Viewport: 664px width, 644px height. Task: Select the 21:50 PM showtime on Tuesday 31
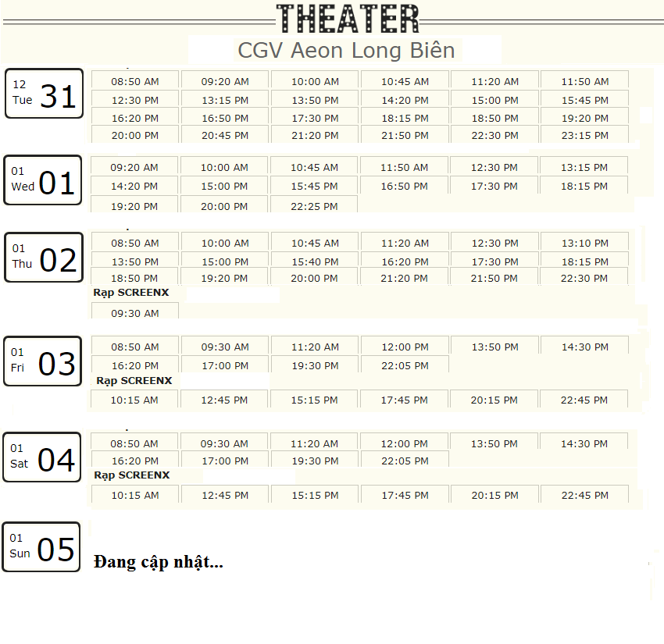(x=405, y=134)
